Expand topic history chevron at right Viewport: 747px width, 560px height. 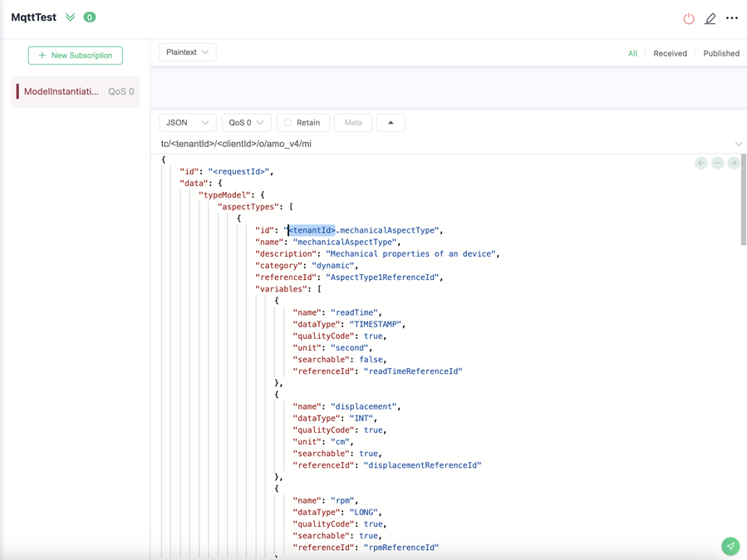pos(739,144)
